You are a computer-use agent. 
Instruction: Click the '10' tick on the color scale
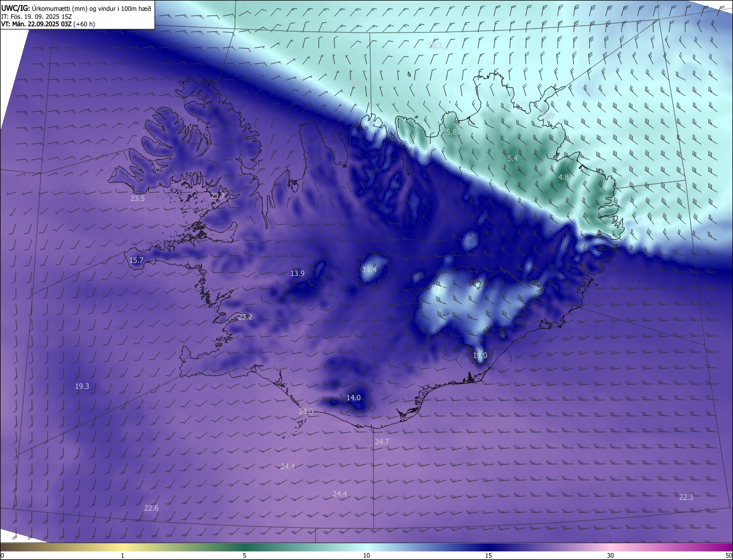(x=366, y=555)
